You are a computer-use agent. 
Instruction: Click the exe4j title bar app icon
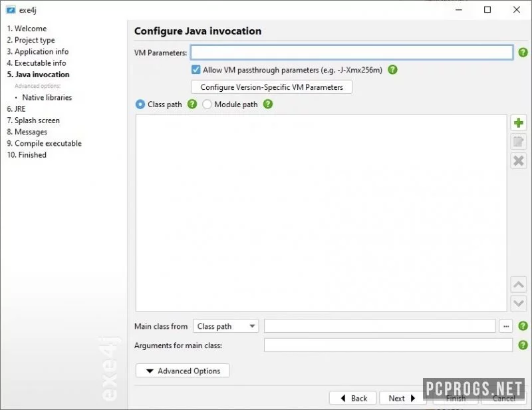11,10
